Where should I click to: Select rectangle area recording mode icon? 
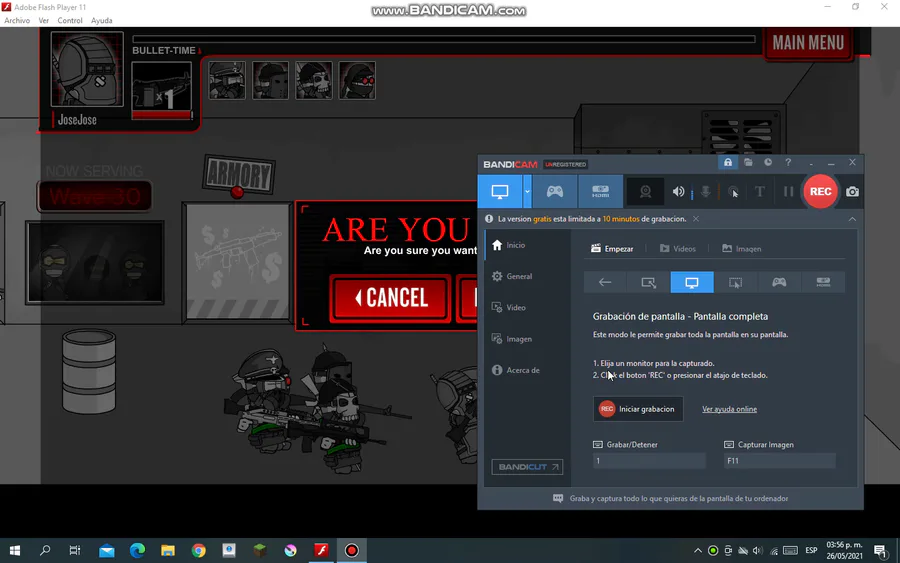[x=649, y=282]
